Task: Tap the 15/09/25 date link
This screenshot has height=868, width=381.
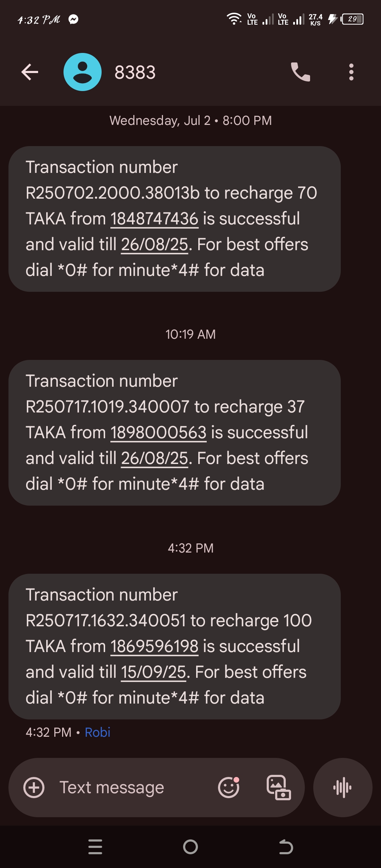Action: 153,672
